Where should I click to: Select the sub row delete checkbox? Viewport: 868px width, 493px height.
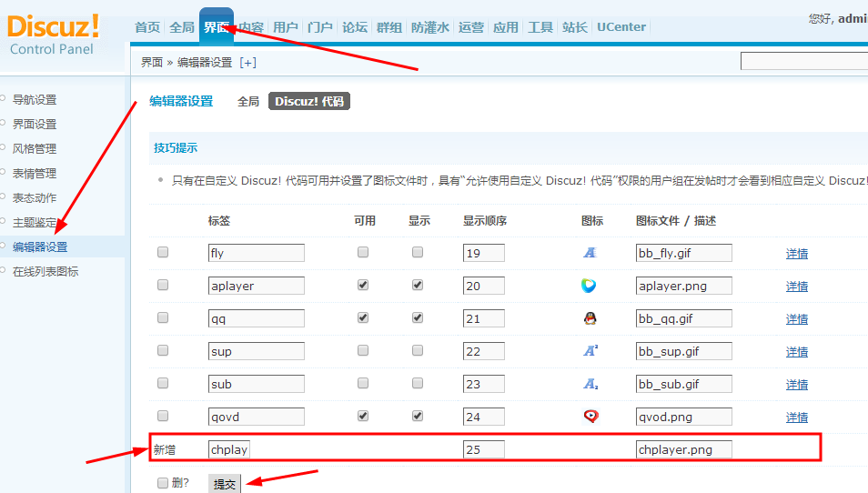tap(163, 383)
